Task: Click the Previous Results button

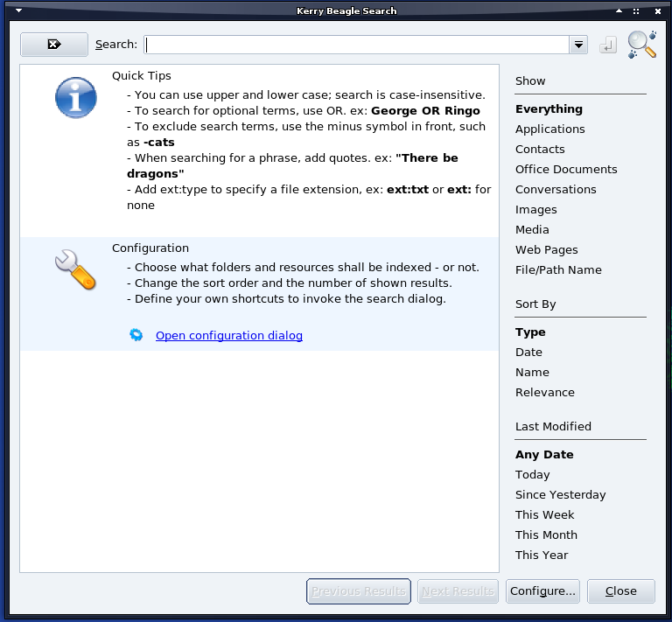Action: click(359, 591)
